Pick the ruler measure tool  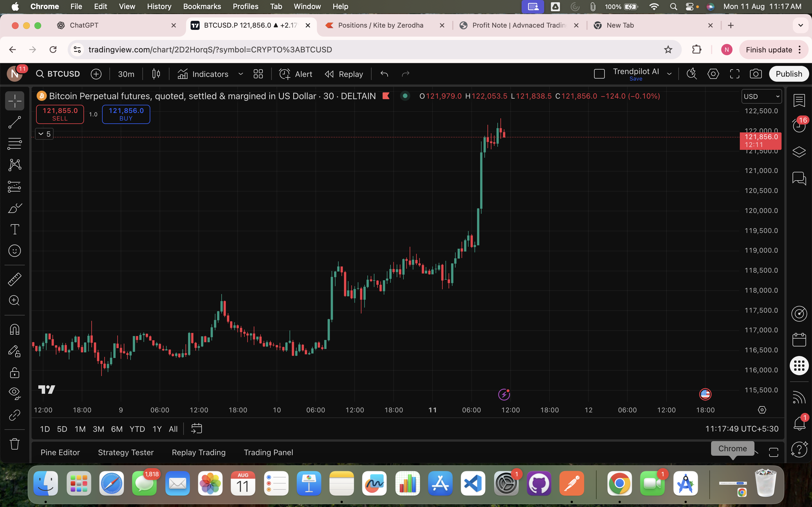coord(14,279)
